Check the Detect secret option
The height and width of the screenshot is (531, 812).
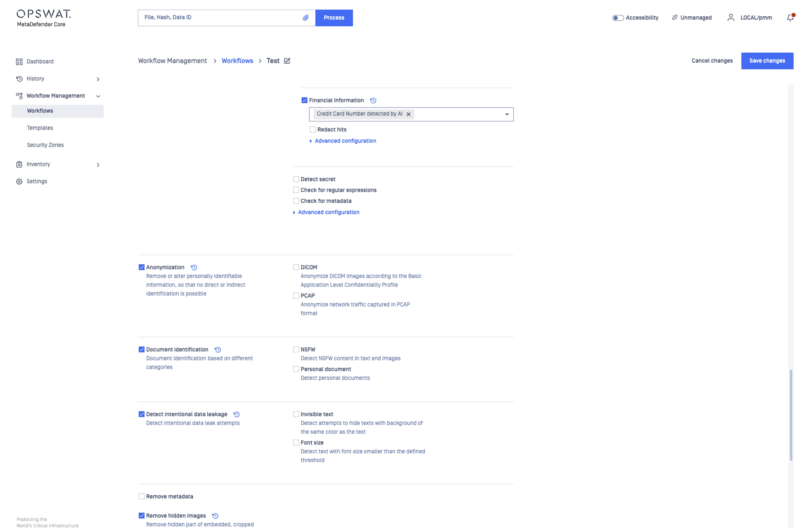[x=296, y=179]
